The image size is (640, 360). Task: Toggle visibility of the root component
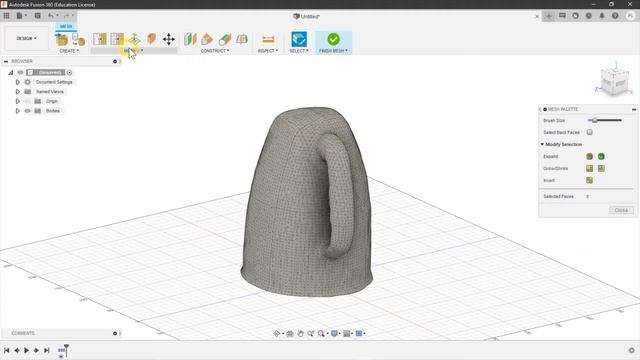[x=20, y=73]
